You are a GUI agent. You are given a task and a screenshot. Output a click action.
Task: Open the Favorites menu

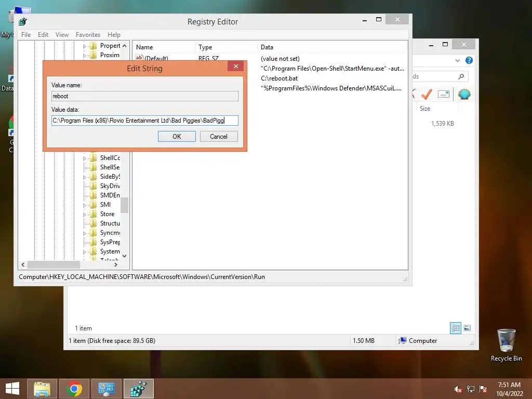88,35
